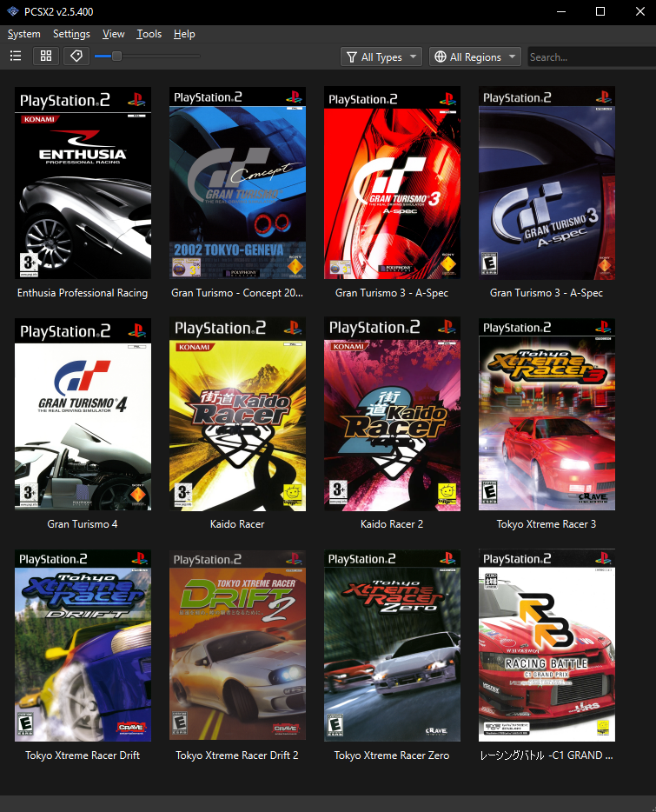The width and height of the screenshot is (656, 812).
Task: Open the Help menu
Action: [184, 34]
